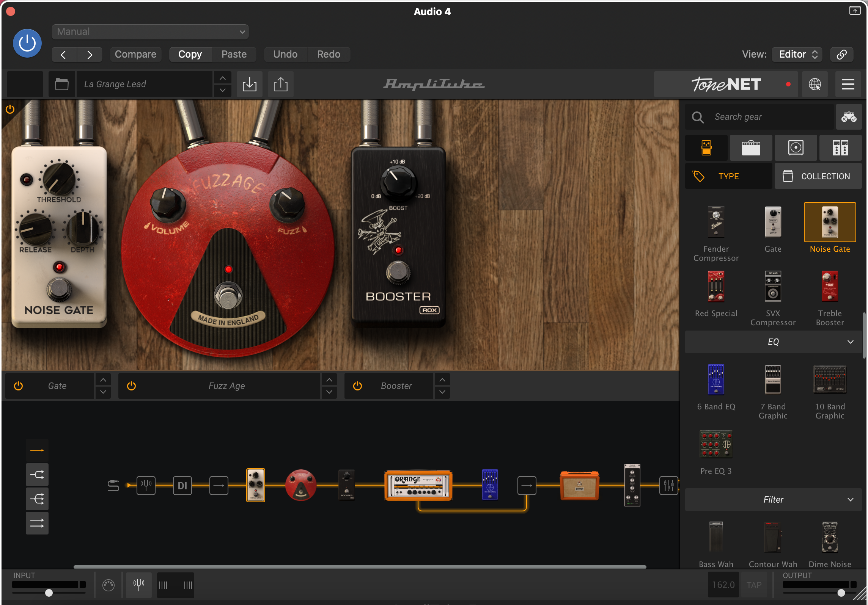Open the ToneNET panel
Screen dimensions: 868x605
pyautogui.click(x=726, y=84)
